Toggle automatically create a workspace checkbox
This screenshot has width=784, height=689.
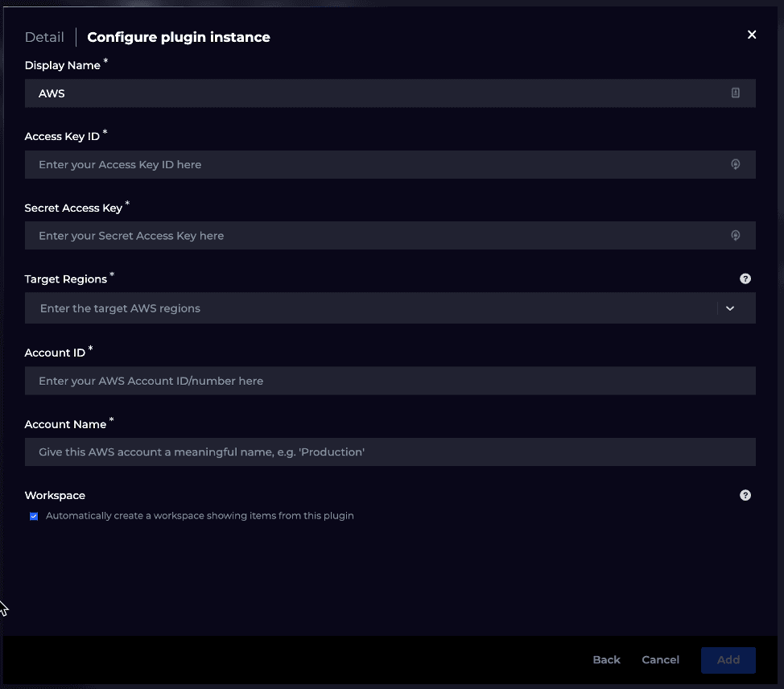[x=34, y=516]
